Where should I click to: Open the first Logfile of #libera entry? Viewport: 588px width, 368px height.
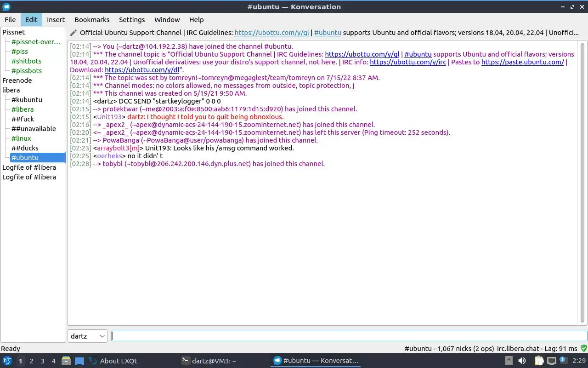tap(29, 167)
